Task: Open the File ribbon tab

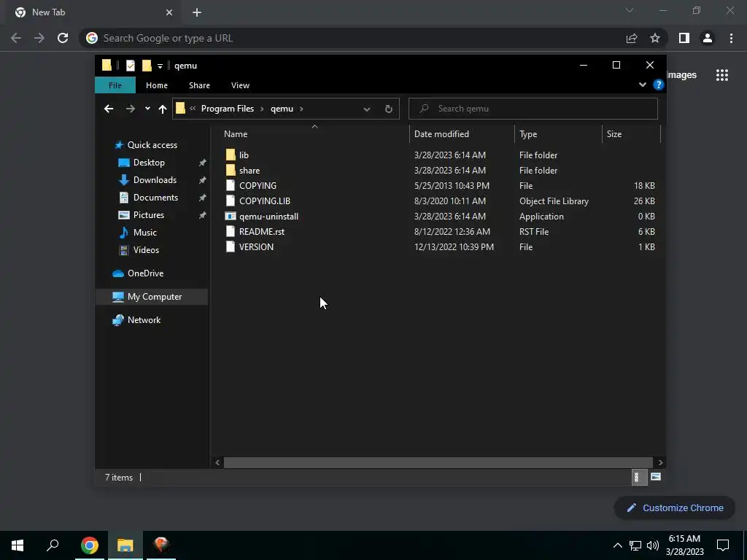Action: click(115, 85)
